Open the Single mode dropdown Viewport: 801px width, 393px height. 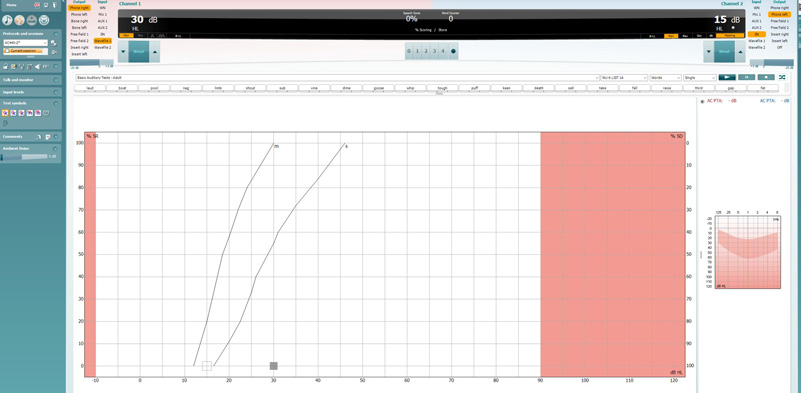[x=700, y=78]
